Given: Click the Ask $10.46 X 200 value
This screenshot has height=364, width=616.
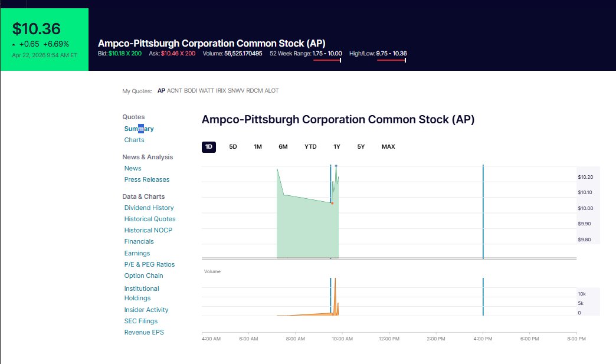Looking at the screenshot, I should (178, 54).
